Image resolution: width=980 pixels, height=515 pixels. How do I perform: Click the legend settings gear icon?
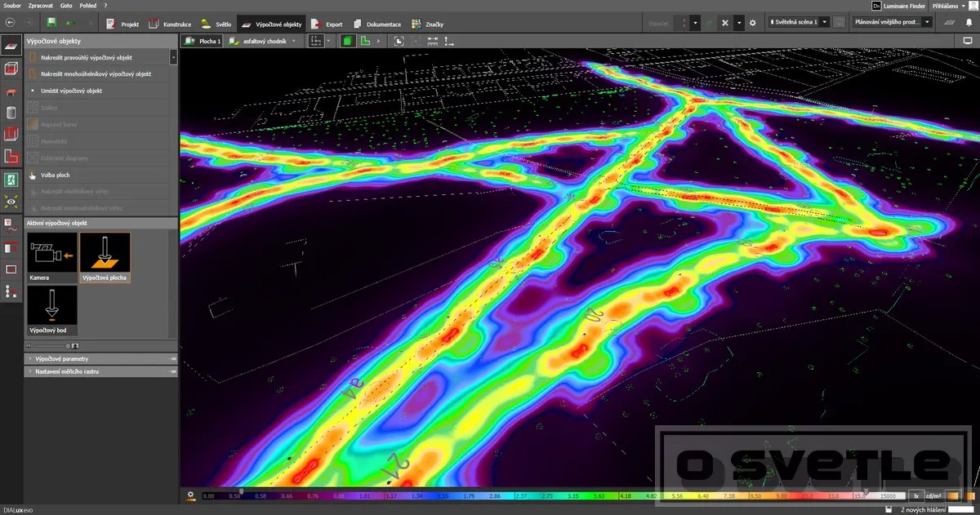191,495
